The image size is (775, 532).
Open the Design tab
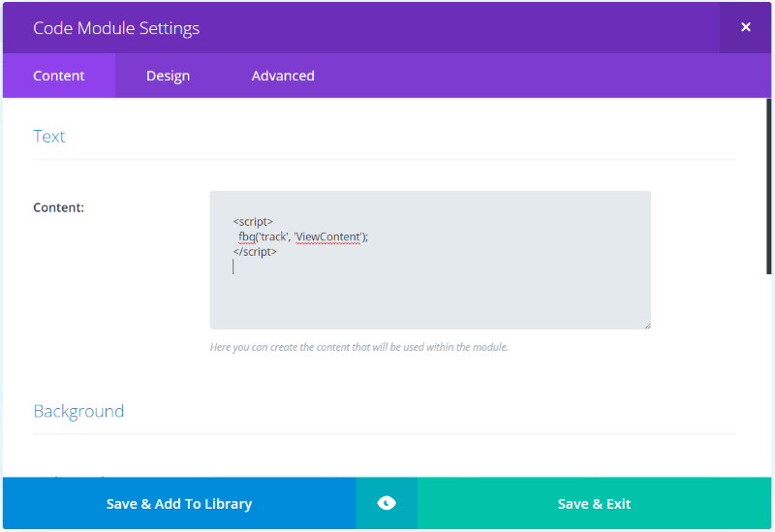(x=168, y=76)
